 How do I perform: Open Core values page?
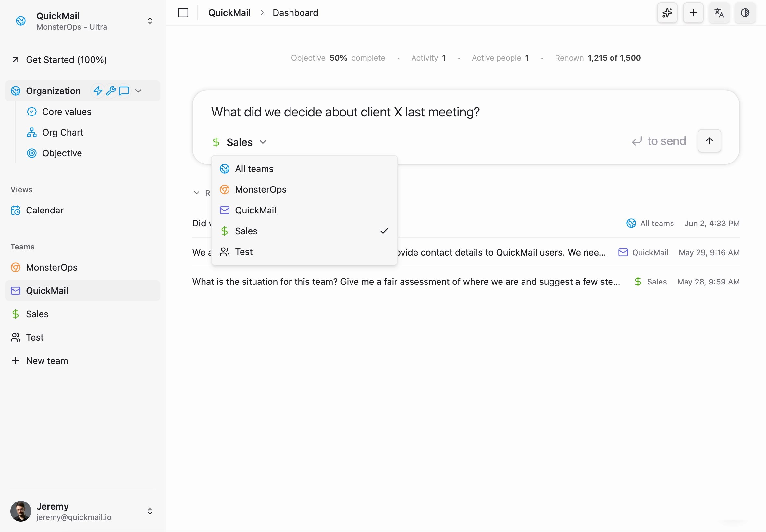click(67, 112)
